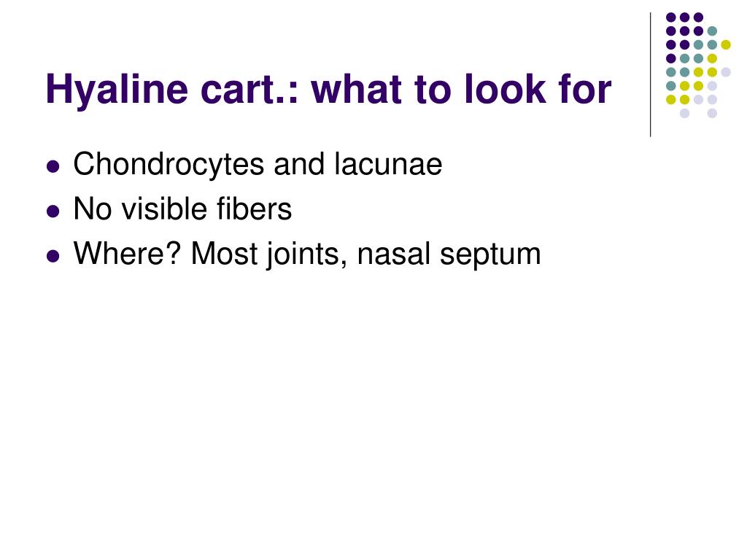The image size is (747, 560).
Task: Click the word lacunae in first bullet
Action: pyautogui.click(x=388, y=164)
